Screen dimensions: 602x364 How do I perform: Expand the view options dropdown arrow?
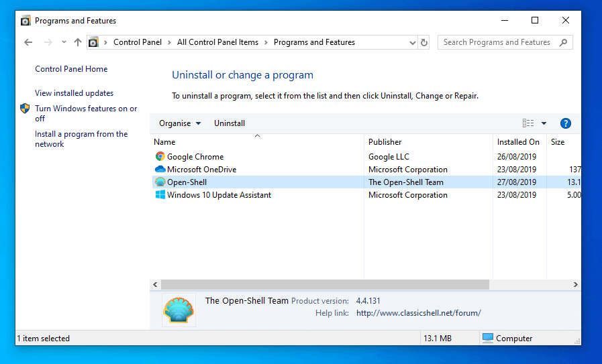tap(544, 123)
